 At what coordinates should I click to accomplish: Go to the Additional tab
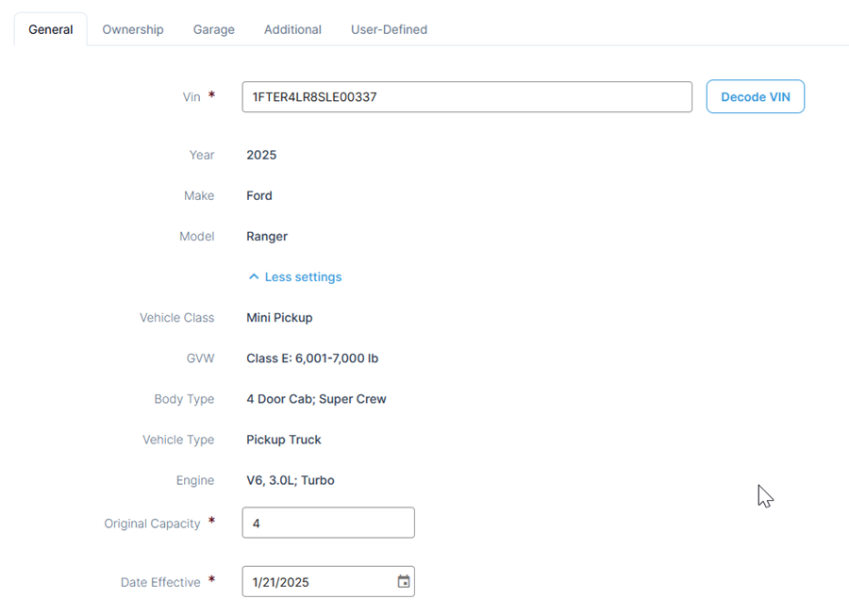click(x=292, y=29)
